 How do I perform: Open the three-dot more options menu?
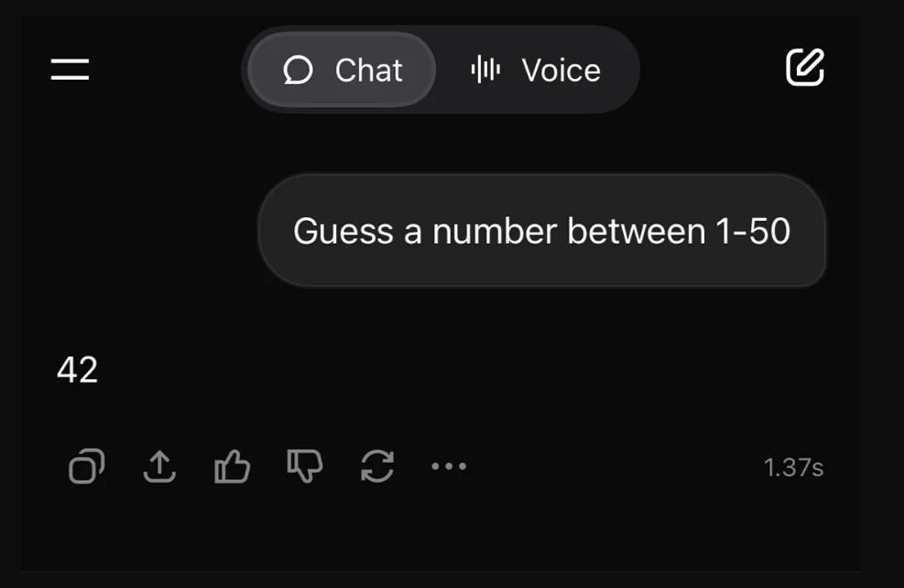[x=449, y=467]
